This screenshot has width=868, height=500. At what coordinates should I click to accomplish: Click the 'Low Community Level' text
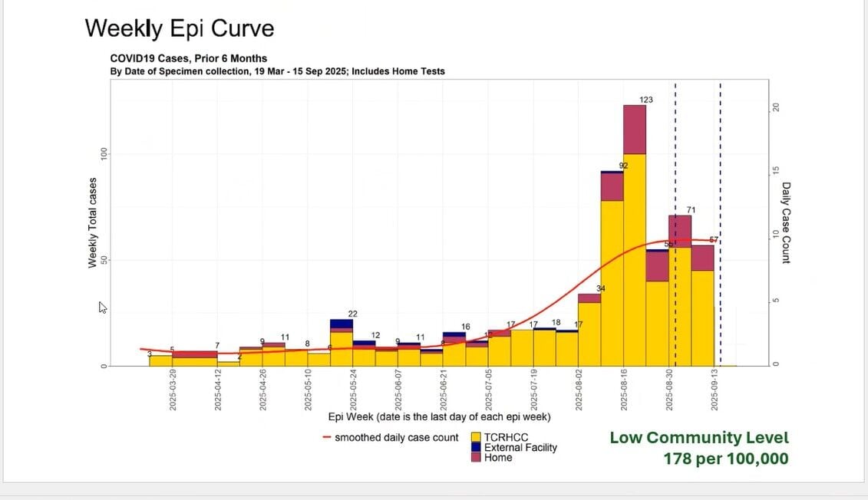pos(698,438)
